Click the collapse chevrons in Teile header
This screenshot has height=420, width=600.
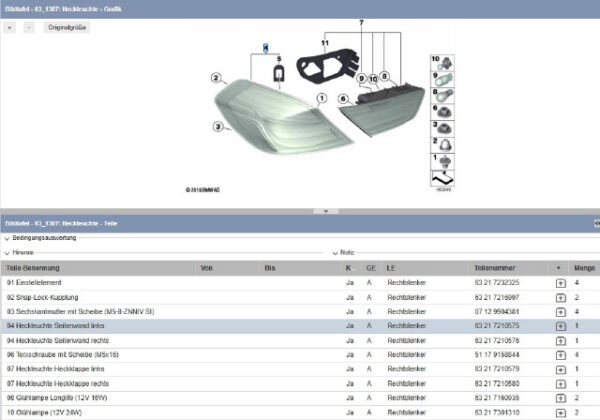click(x=597, y=223)
